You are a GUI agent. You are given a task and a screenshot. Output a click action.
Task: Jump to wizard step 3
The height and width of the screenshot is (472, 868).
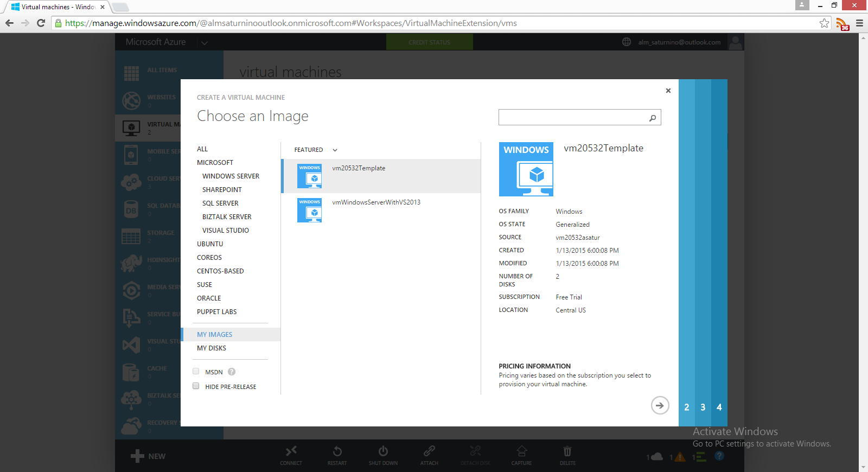click(703, 407)
